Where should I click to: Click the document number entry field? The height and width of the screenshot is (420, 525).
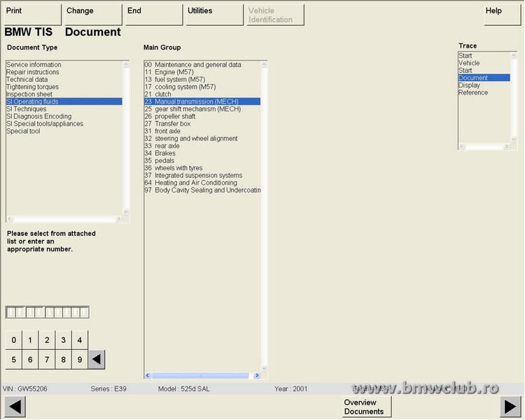(47, 312)
